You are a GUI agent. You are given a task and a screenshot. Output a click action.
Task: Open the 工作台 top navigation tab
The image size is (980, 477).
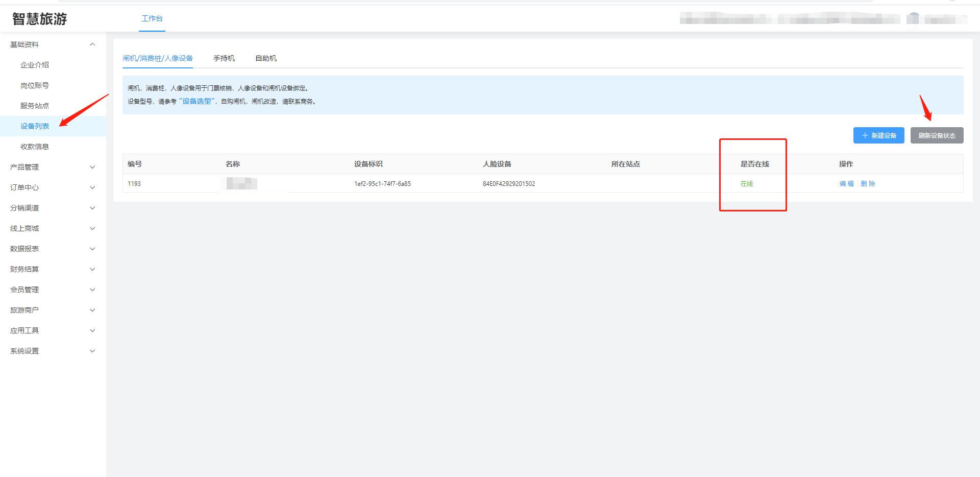tap(152, 19)
